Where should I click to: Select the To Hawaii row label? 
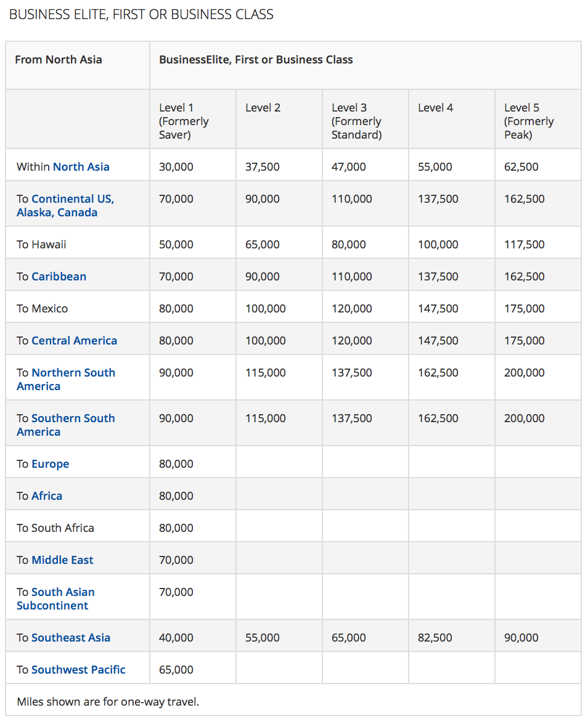point(41,245)
